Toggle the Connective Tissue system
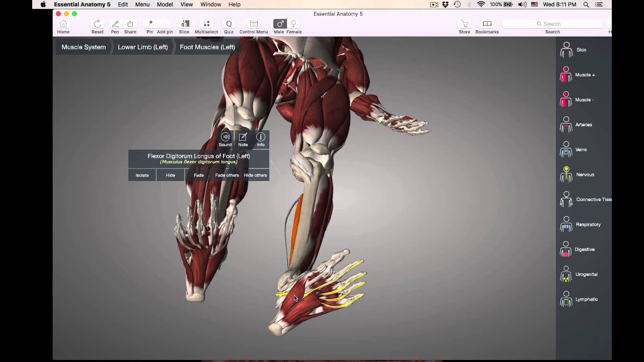This screenshot has width=644, height=362. click(x=585, y=200)
